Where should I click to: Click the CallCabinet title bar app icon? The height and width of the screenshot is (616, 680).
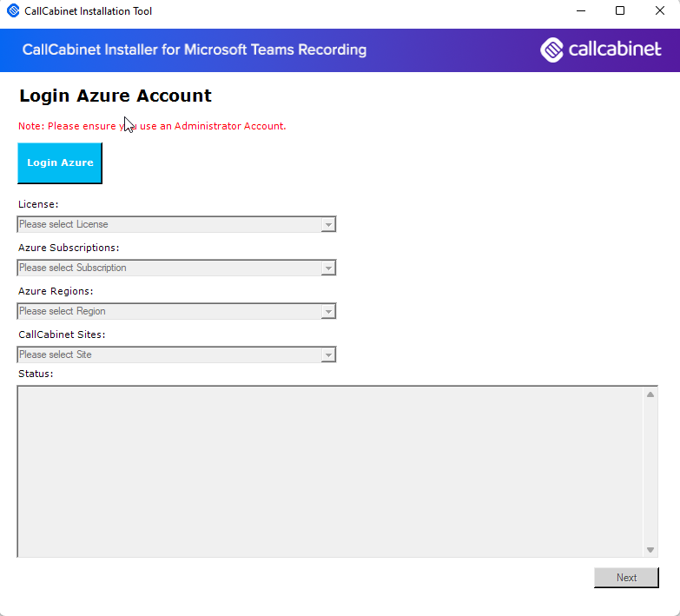click(13, 10)
